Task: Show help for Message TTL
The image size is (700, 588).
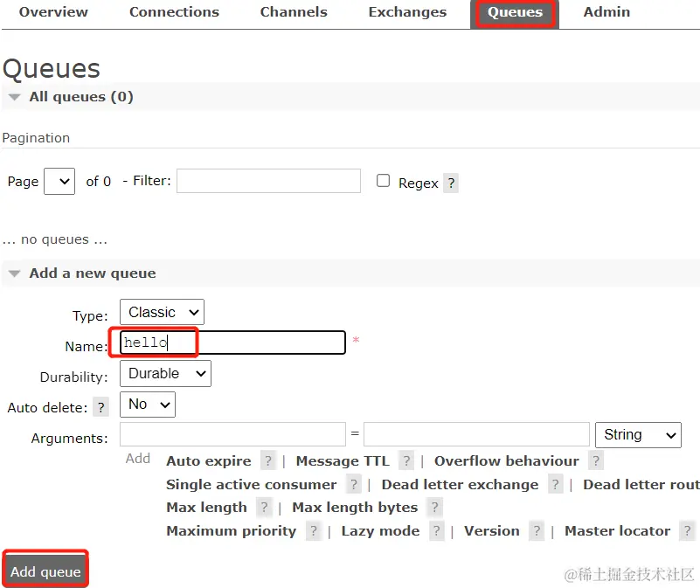Action: click(405, 460)
